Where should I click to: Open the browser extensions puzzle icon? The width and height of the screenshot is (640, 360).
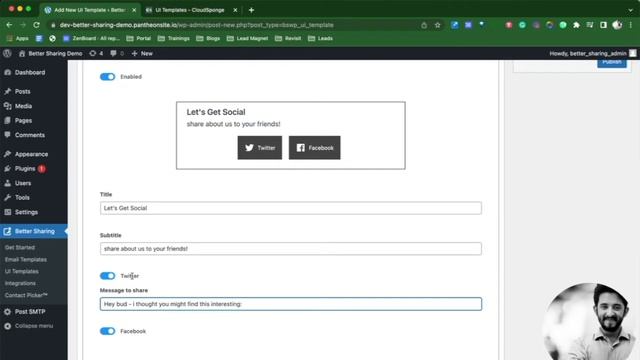click(576, 25)
